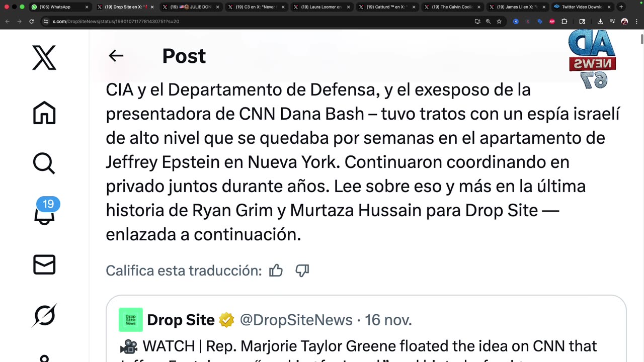View site information icon in address bar
Screen dimensions: 644x362
pos(46,22)
